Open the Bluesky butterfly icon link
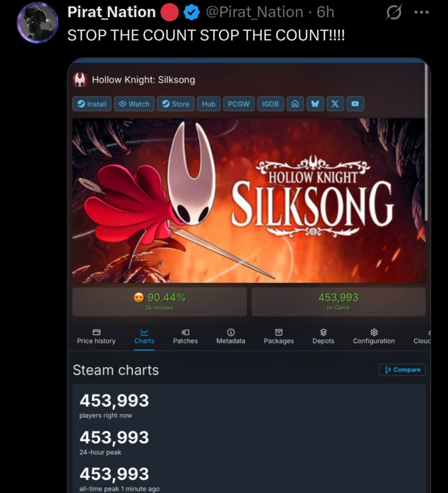The width and height of the screenshot is (448, 493). click(x=315, y=104)
